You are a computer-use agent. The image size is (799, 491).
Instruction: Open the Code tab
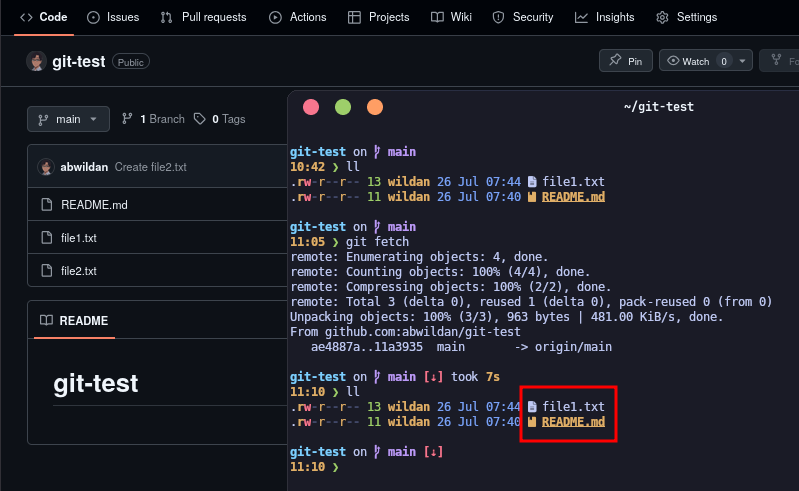coord(44,17)
